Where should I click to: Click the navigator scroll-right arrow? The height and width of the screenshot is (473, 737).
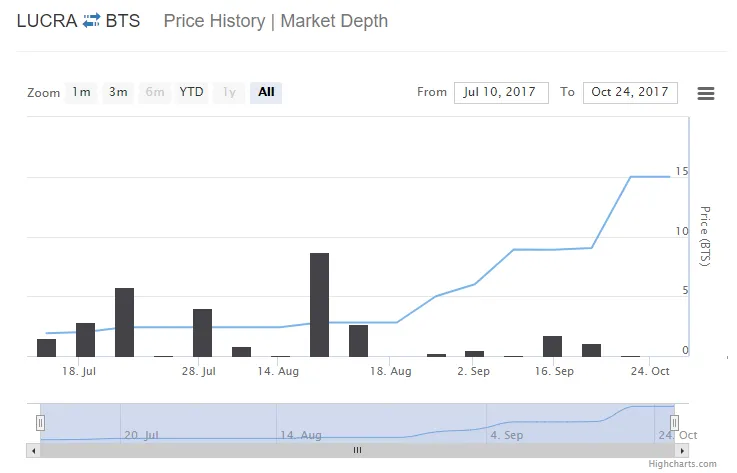[x=682, y=451]
